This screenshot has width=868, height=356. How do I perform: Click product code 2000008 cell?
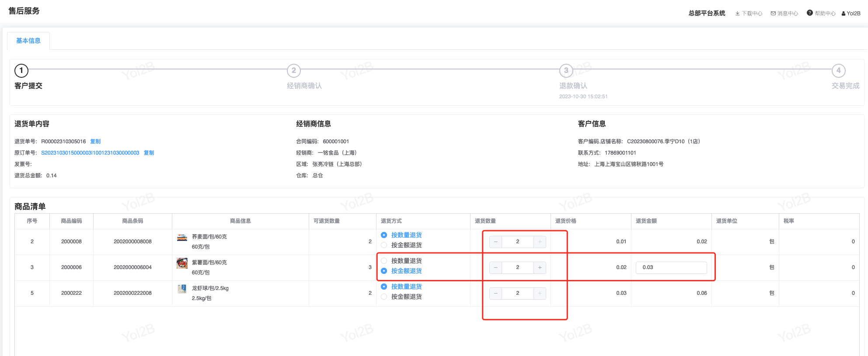72,242
